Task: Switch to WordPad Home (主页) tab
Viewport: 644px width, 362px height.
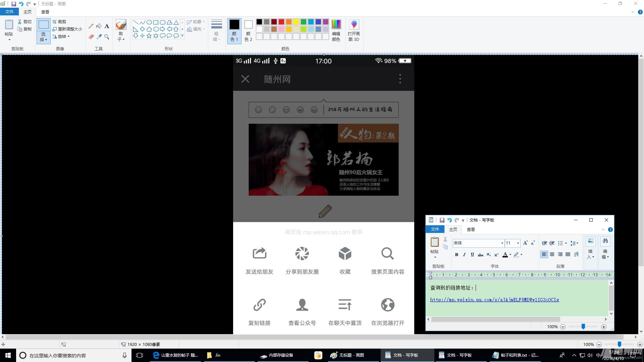Action: pyautogui.click(x=453, y=229)
